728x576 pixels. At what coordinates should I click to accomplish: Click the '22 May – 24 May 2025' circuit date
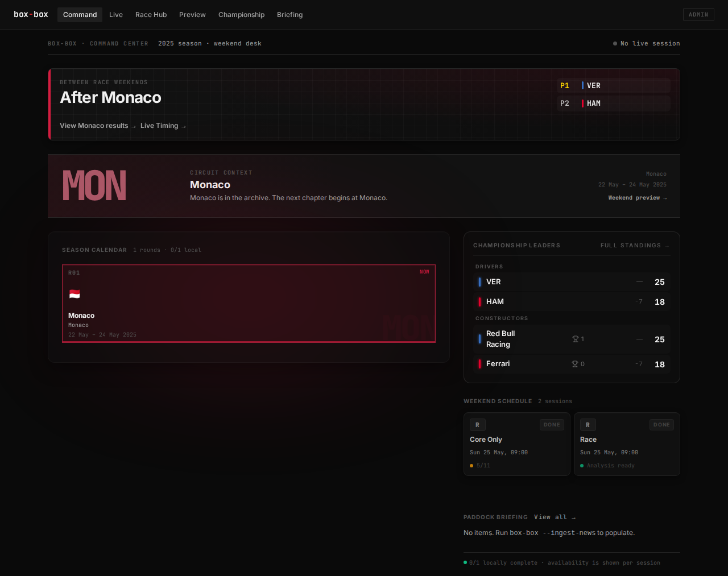point(632,185)
